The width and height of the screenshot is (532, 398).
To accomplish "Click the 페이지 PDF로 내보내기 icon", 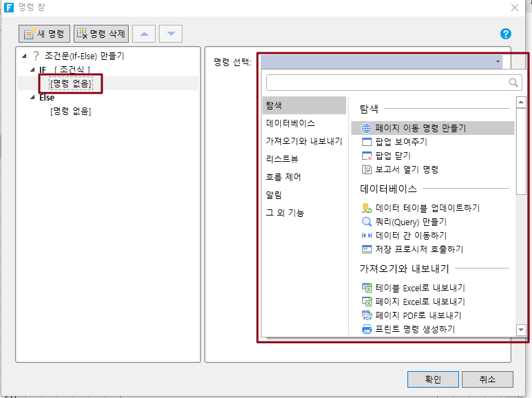I will coord(367,315).
